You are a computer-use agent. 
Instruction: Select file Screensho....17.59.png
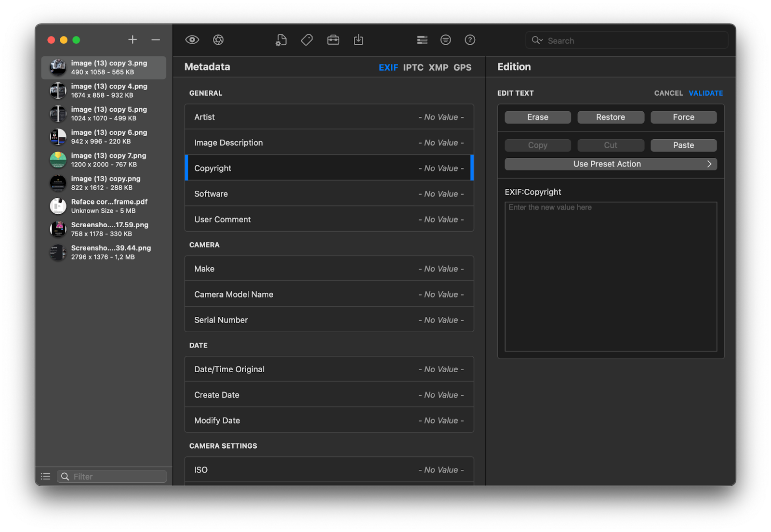[x=104, y=229]
